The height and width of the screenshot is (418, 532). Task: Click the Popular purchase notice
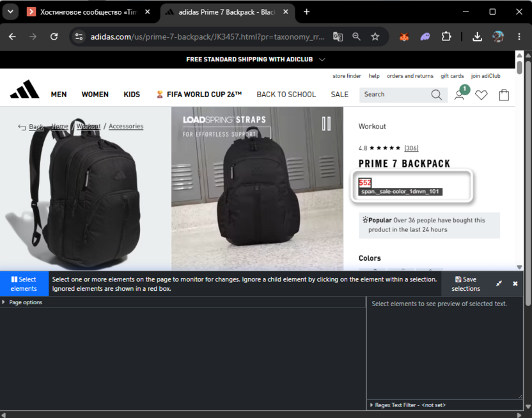tap(429, 225)
